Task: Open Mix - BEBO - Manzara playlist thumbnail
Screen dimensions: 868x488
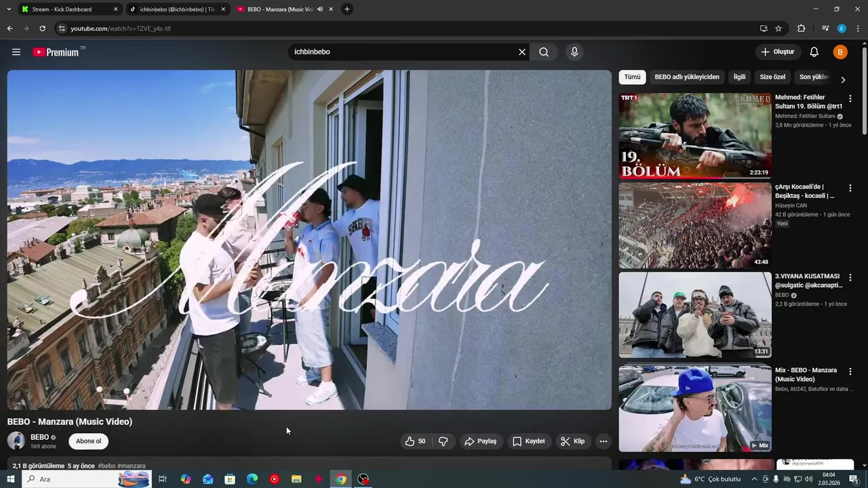Action: [x=695, y=409]
